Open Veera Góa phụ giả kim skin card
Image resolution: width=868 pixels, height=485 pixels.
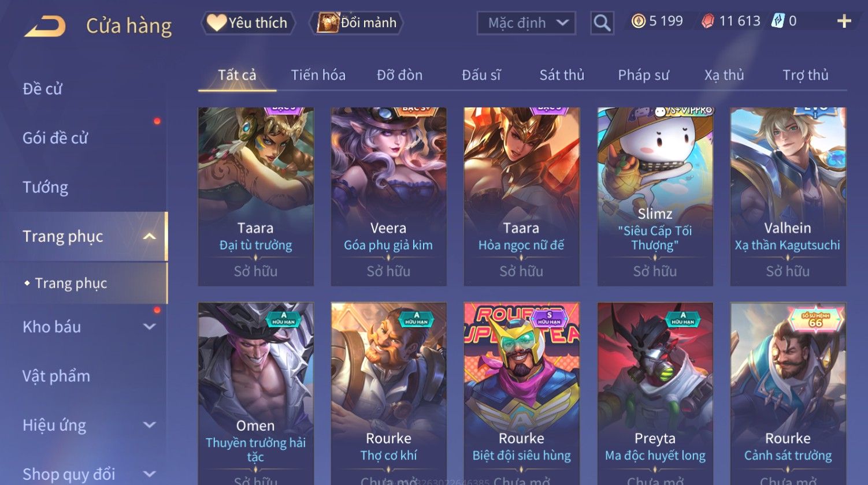pos(388,196)
